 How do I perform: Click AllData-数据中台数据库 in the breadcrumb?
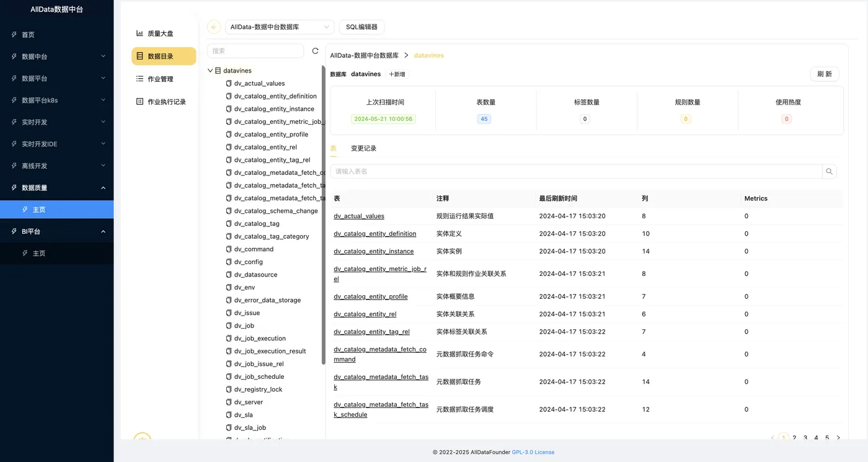tap(364, 56)
